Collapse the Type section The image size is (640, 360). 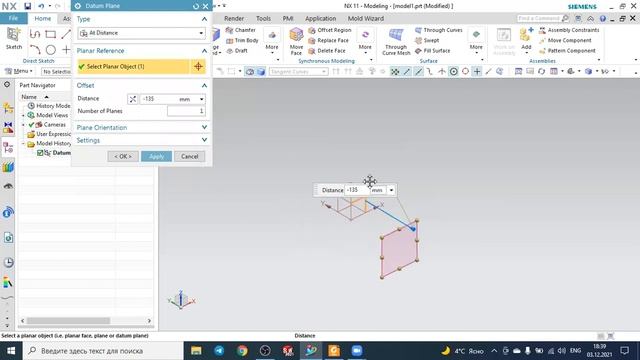pyautogui.click(x=204, y=19)
